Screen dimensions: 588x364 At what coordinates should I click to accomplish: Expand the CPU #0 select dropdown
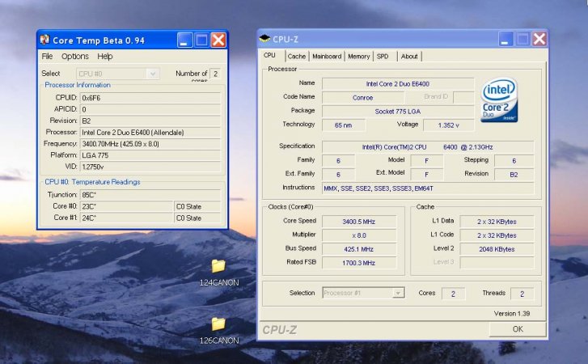click(x=153, y=74)
